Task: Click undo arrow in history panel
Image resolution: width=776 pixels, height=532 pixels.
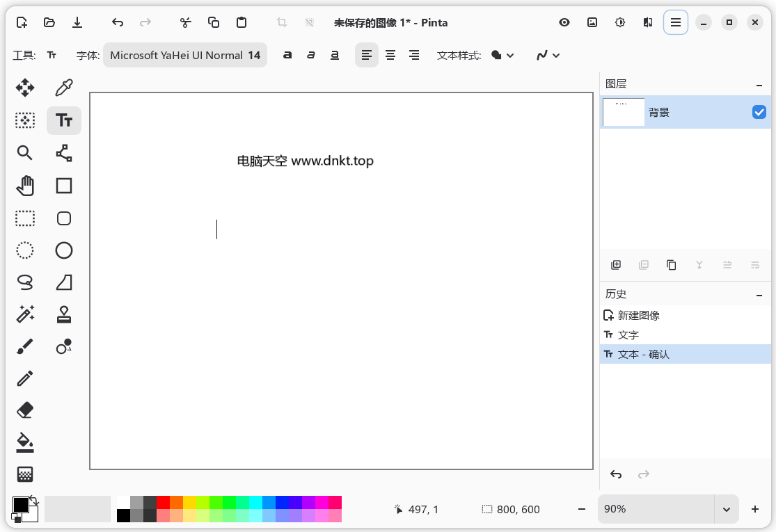Action: [x=616, y=475]
